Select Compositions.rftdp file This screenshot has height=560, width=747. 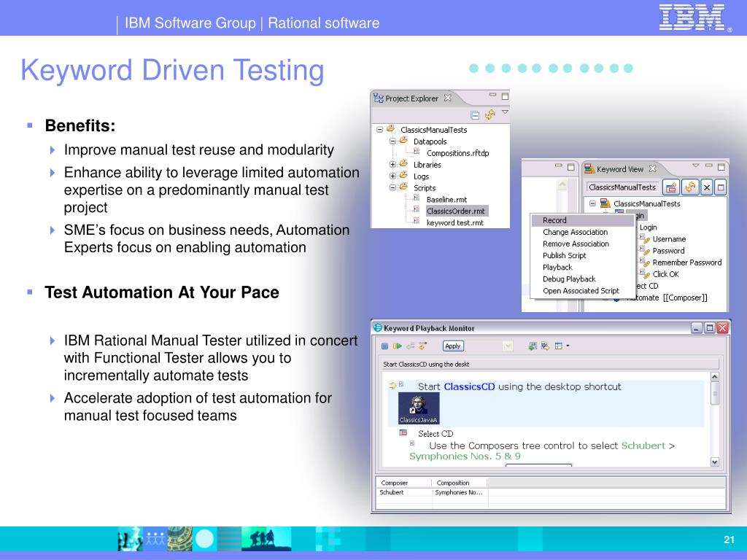click(x=457, y=153)
